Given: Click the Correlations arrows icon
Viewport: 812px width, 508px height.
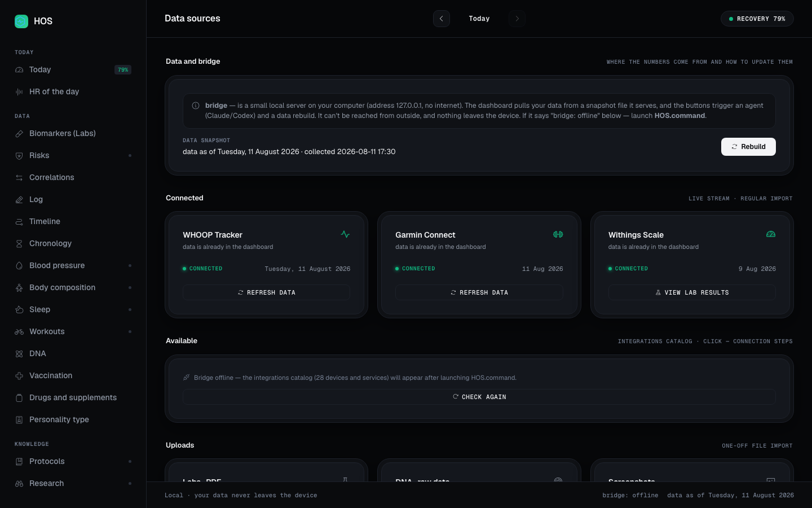Looking at the screenshot, I should pos(19,178).
